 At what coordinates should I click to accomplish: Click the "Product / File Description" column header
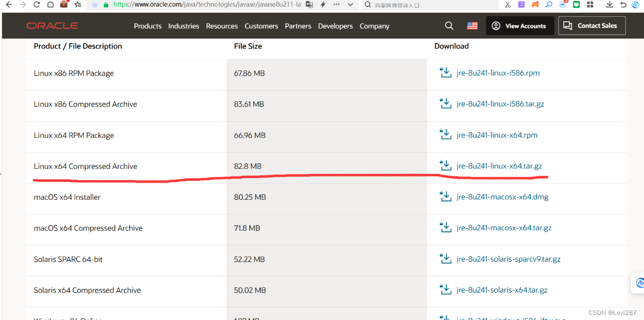pos(78,46)
